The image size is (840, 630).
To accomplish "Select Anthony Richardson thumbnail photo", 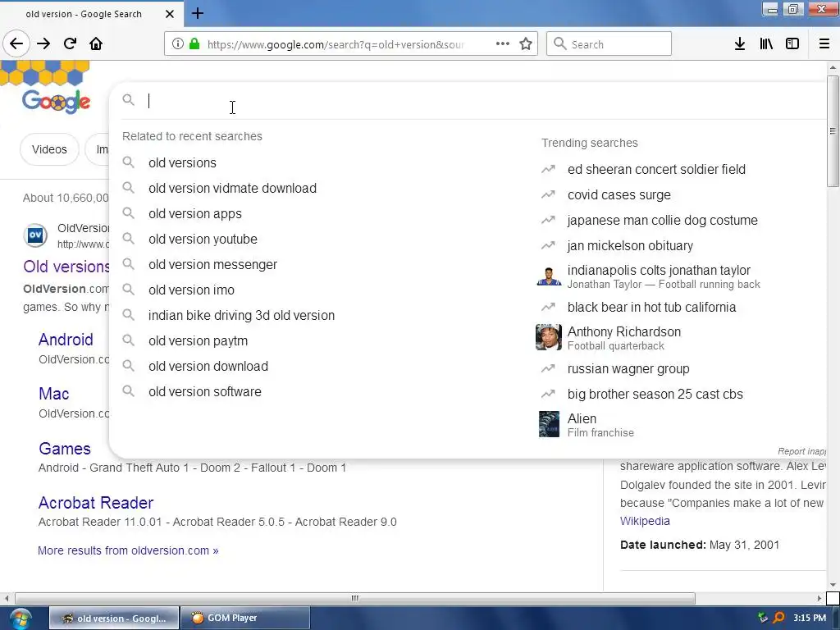I will pyautogui.click(x=549, y=337).
